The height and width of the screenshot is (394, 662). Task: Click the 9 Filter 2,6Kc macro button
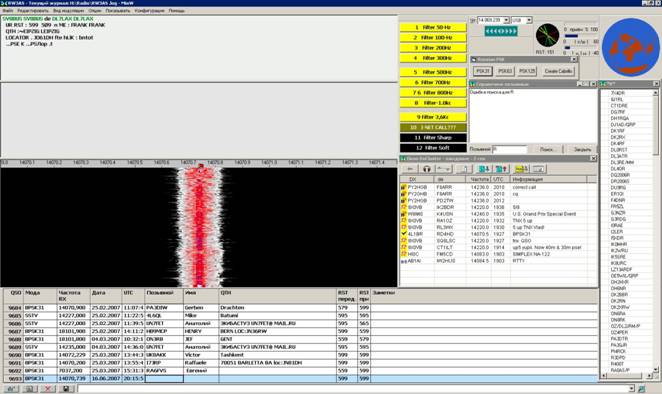433,117
